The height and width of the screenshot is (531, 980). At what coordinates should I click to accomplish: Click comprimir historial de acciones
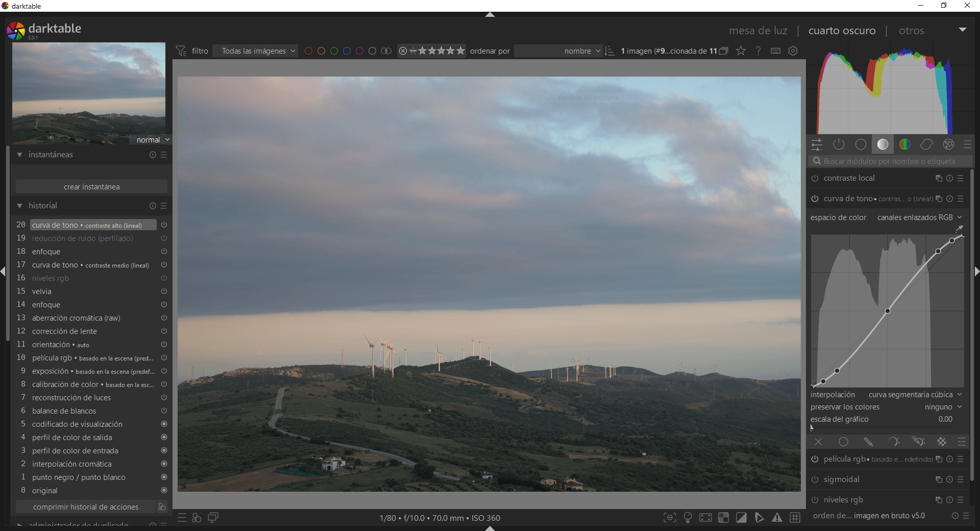click(86, 507)
